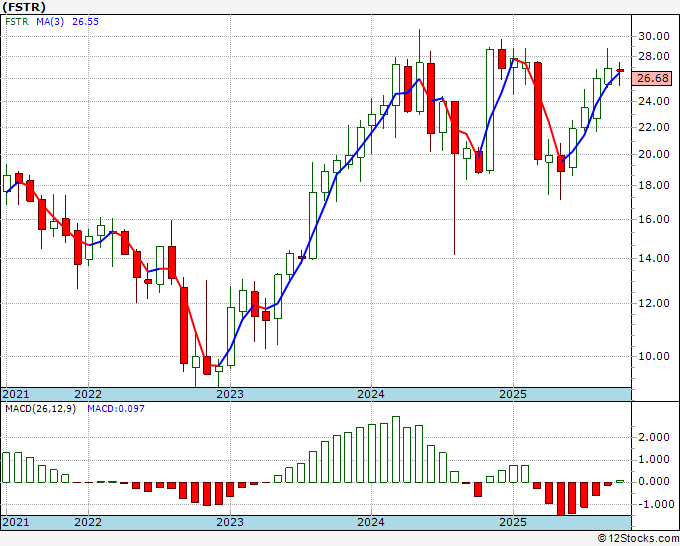
Task: Click the 2022 label on price timeline
Action: 88,394
